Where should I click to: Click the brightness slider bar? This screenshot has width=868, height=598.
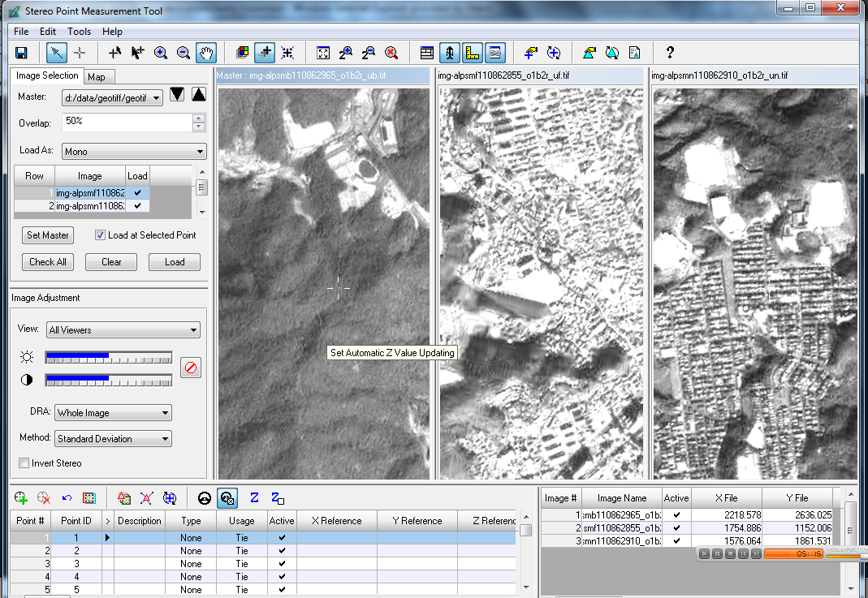(x=109, y=358)
